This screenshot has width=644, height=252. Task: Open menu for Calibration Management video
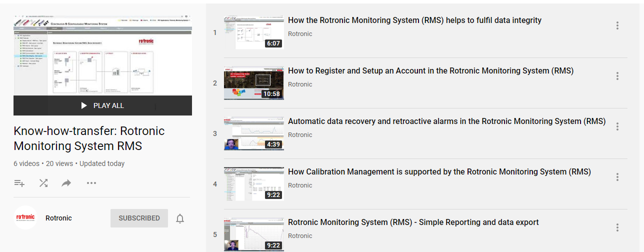pos(617,177)
